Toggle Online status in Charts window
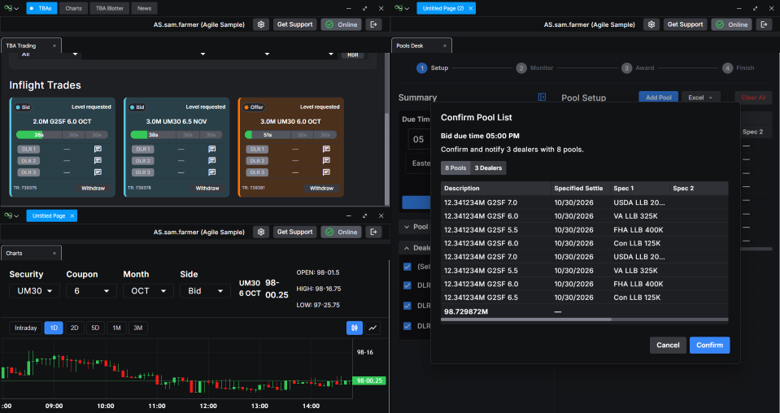The width and height of the screenshot is (780, 413). coord(341,232)
